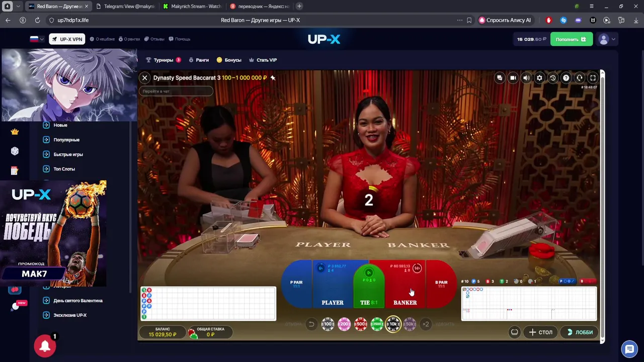
Task: Open the browser downloads icon
Action: 636,20
